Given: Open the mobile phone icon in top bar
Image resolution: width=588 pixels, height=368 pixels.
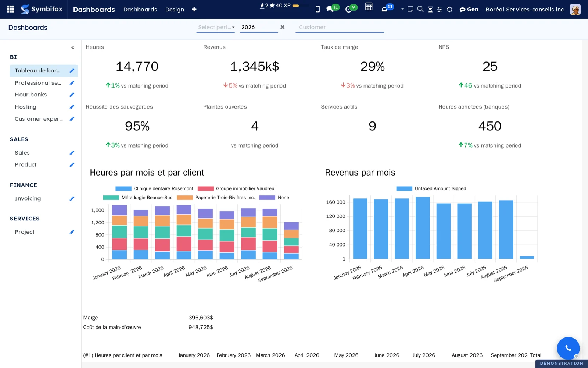Looking at the screenshot, I should pyautogui.click(x=318, y=9).
